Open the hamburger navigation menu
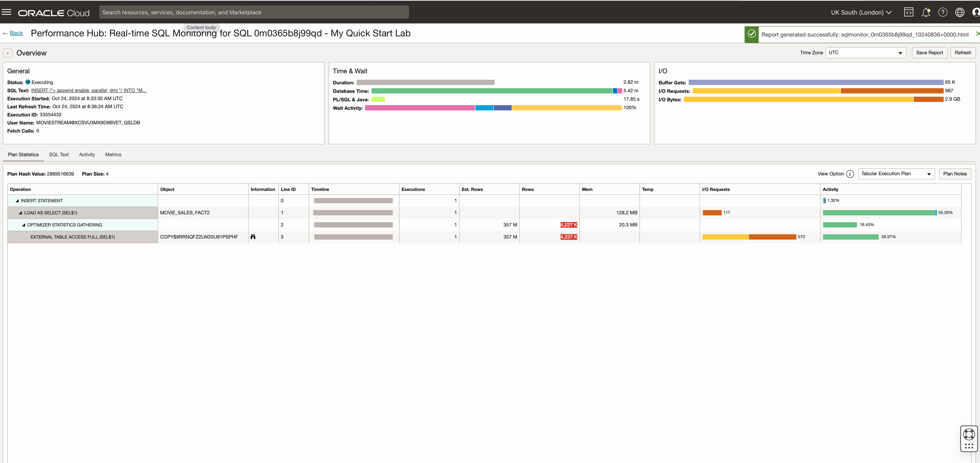This screenshot has height=463, width=980. click(6, 12)
